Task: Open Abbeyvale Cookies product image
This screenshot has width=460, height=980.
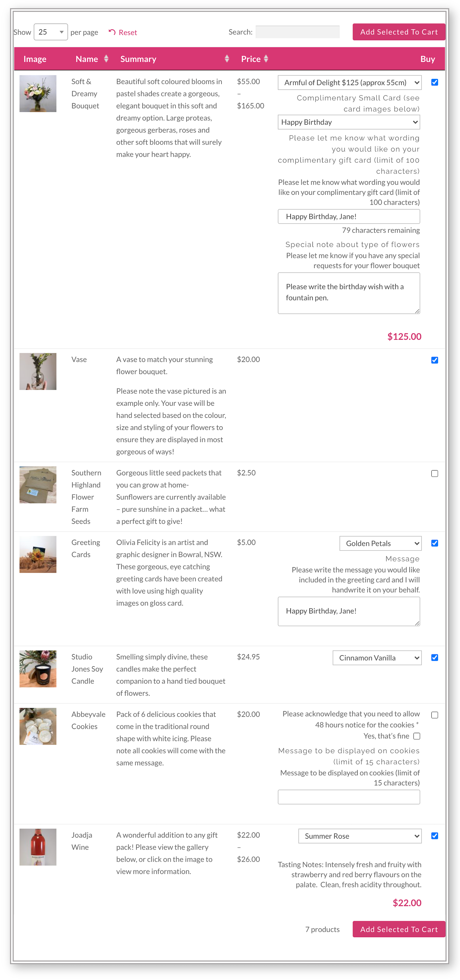Action: click(x=38, y=726)
